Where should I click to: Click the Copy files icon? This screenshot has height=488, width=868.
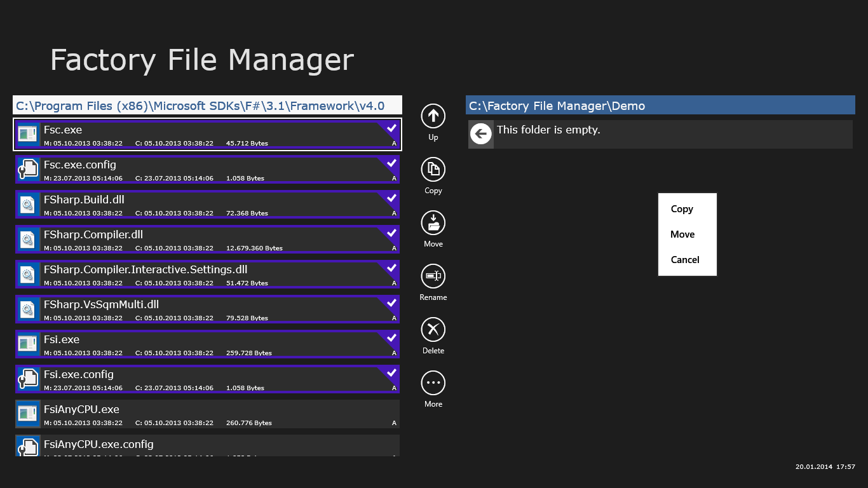pos(433,169)
